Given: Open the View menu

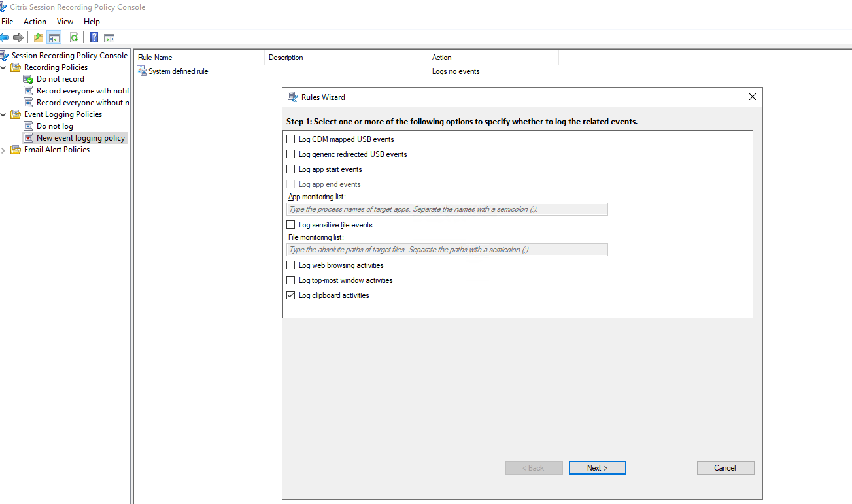Looking at the screenshot, I should coord(65,22).
